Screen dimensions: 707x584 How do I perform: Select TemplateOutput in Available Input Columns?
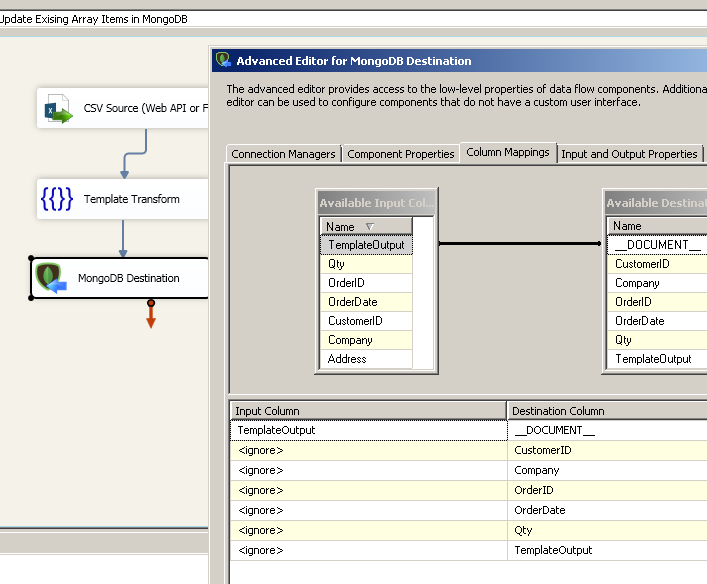pos(366,245)
